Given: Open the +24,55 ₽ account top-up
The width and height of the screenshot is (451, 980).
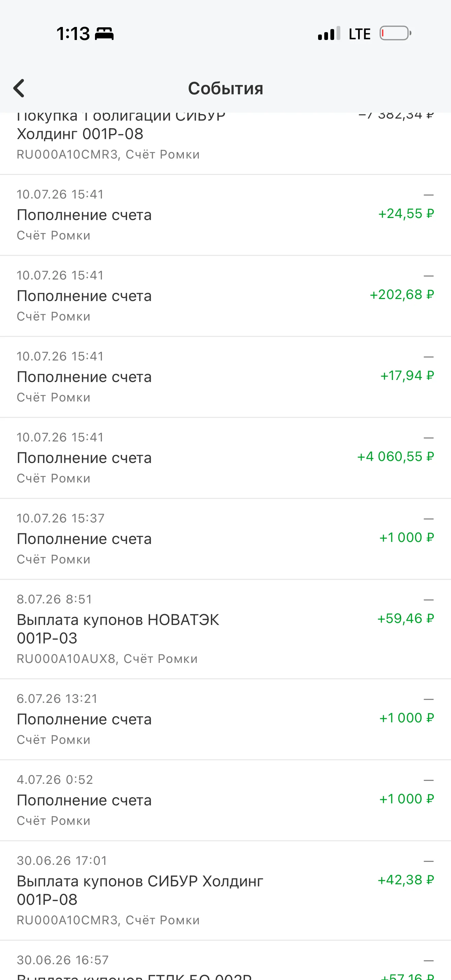Looking at the screenshot, I should click(225, 215).
